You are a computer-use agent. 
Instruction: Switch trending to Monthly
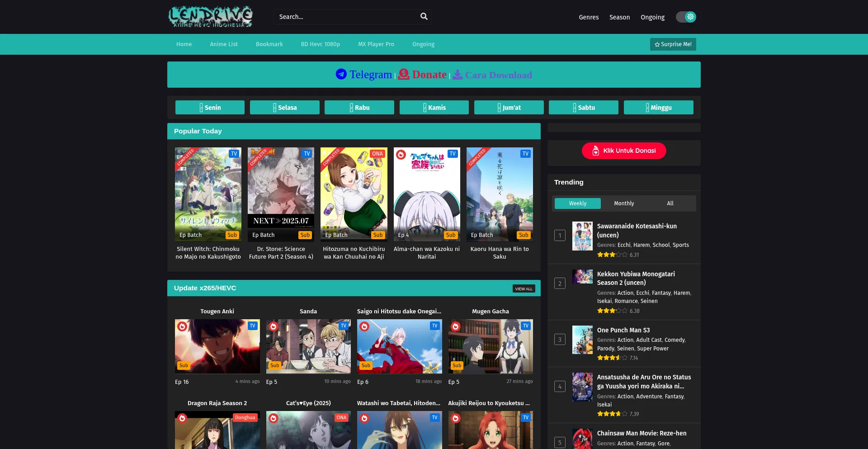coord(624,203)
